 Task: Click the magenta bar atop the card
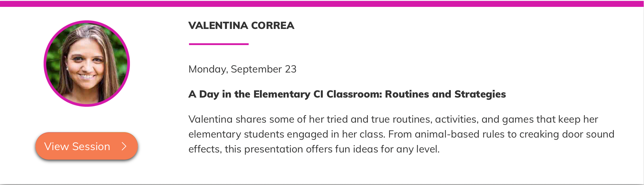click(322, 4)
